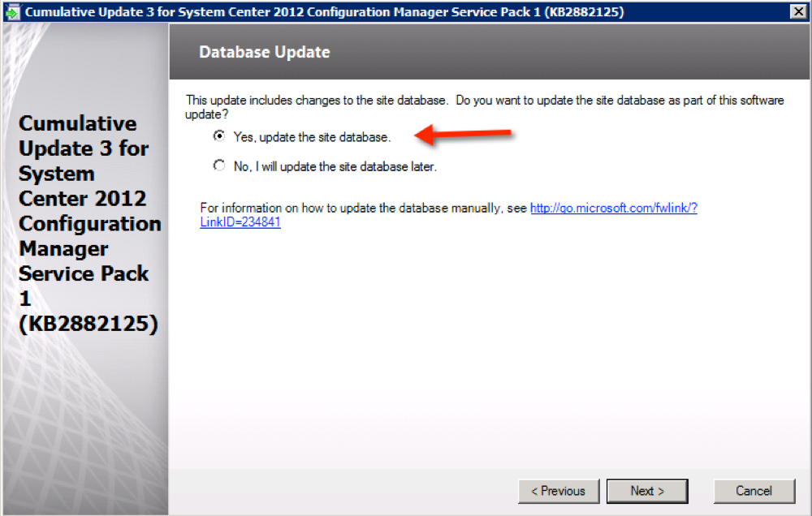Viewport: 812px width, 516px height.
Task: Close the Cumulative Update 3 dialog window
Action: pyautogui.click(x=798, y=11)
